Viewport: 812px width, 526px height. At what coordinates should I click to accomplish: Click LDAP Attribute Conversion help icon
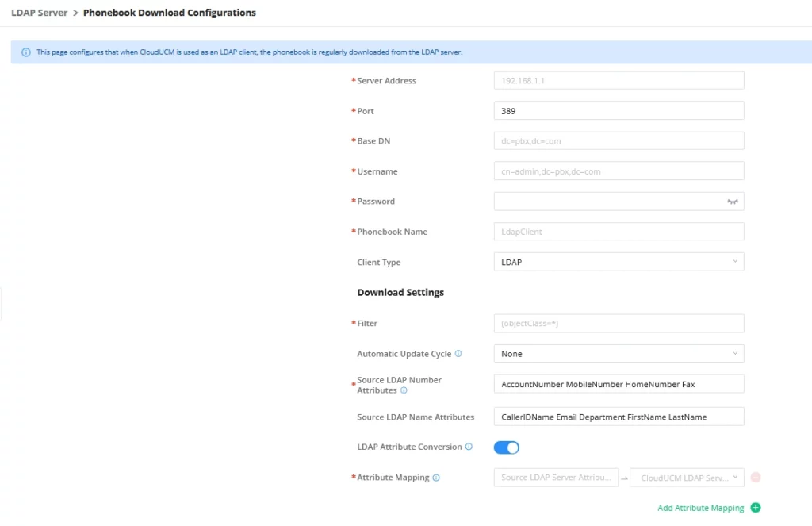coord(469,446)
